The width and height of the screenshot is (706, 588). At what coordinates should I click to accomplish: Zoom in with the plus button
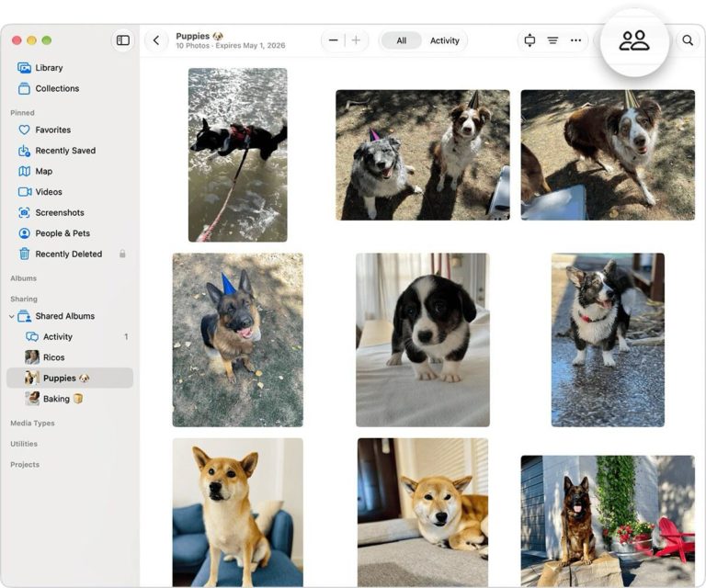356,40
